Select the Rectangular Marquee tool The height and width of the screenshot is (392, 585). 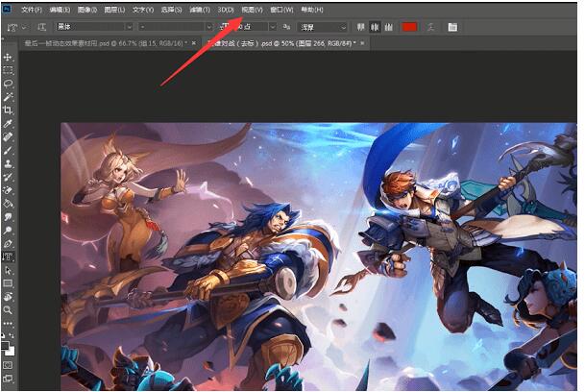8,70
